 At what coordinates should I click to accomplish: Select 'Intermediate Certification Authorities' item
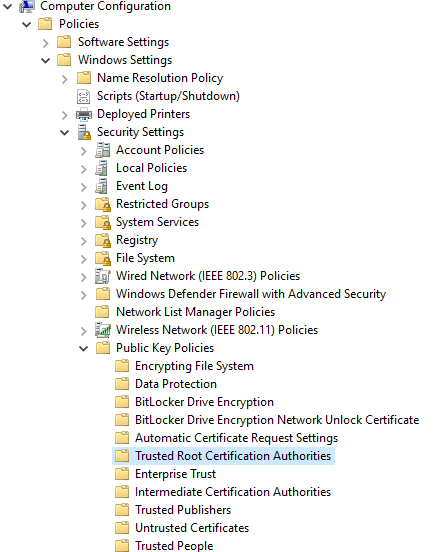tap(233, 492)
